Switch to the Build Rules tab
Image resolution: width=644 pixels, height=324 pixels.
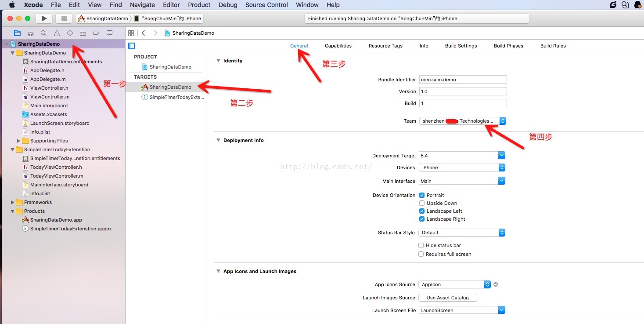tap(553, 46)
